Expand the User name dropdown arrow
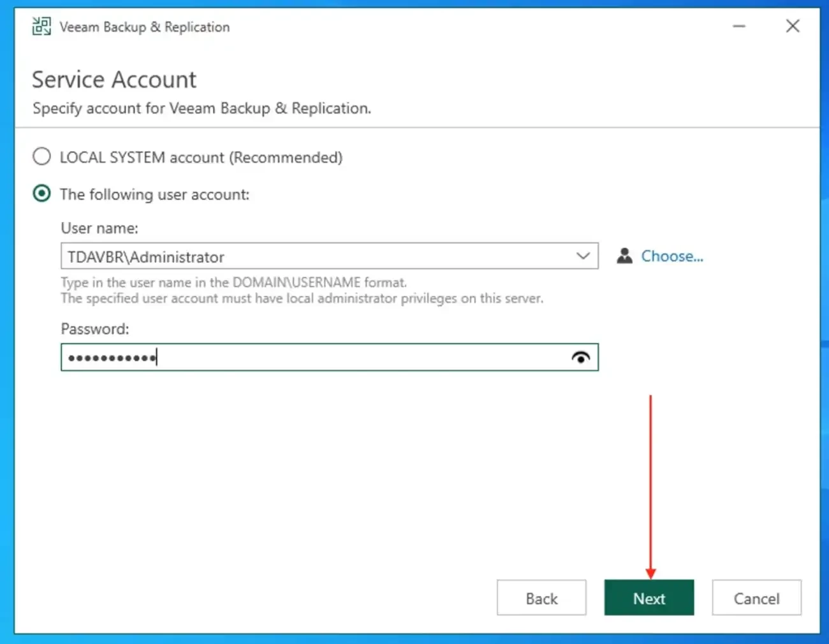The width and height of the screenshot is (829, 644). (x=583, y=256)
